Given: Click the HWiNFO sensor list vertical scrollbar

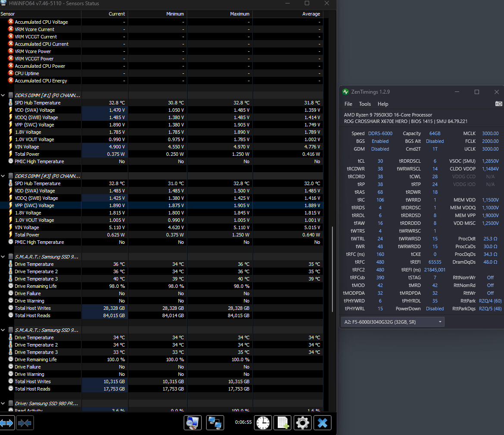Looking at the screenshot, I should 332,269.
